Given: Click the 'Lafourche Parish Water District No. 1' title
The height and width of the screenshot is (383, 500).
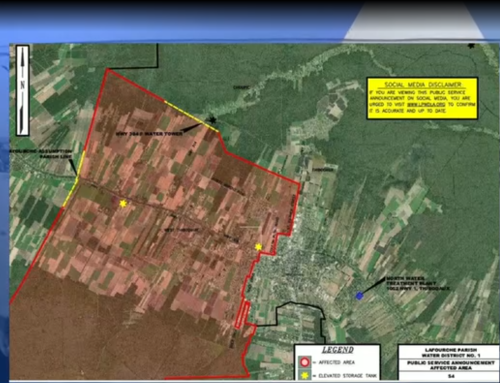Looking at the screenshot, I should [451, 353].
